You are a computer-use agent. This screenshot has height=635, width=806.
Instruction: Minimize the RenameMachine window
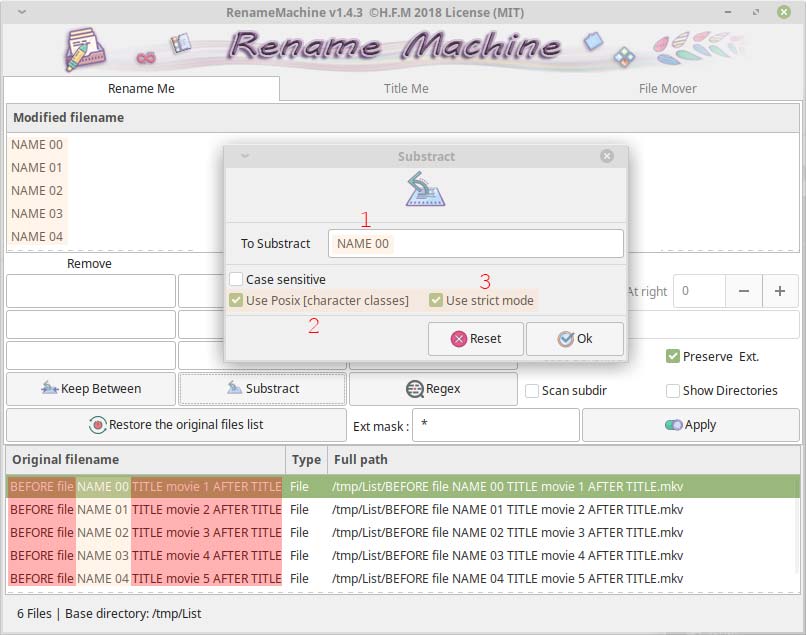(x=728, y=12)
